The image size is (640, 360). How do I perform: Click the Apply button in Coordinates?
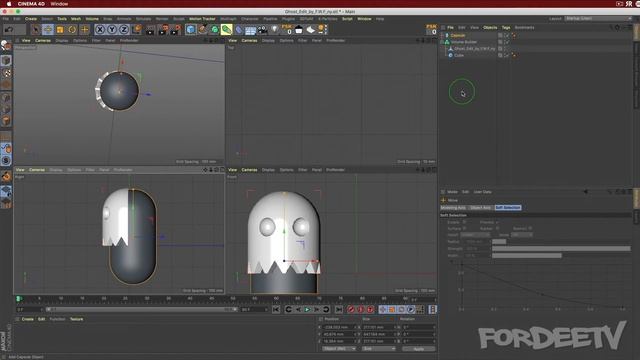pos(419,349)
